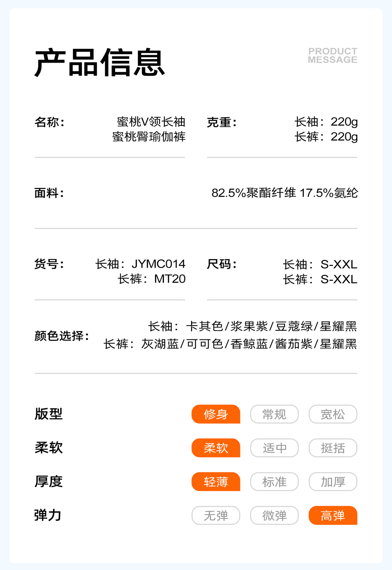Select the 轻薄 thickness option
The image size is (392, 570).
click(x=216, y=482)
